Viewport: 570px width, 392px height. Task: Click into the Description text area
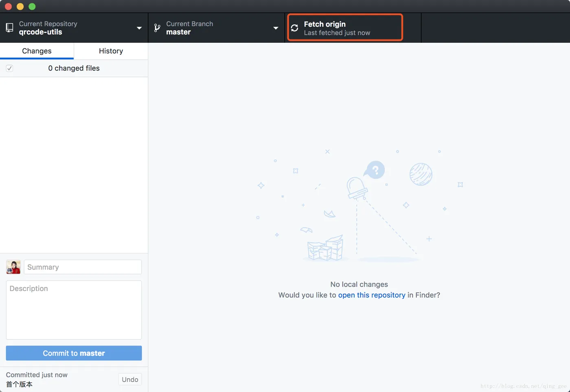pyautogui.click(x=74, y=310)
